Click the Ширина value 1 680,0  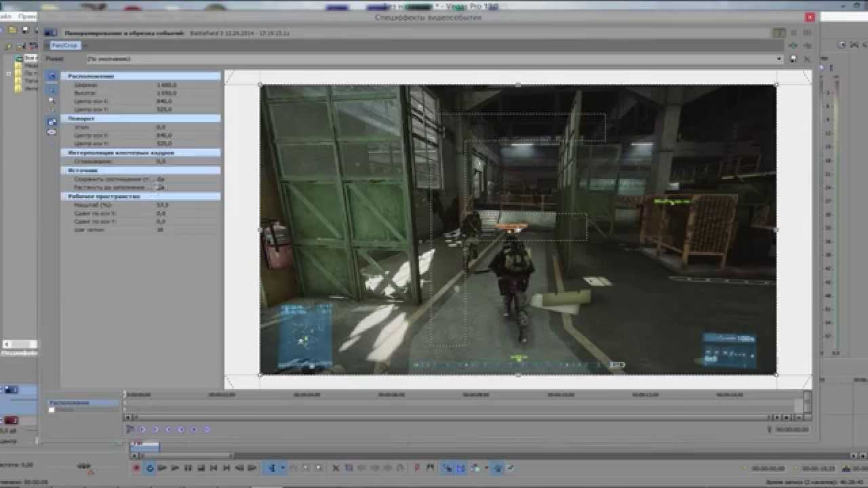pyautogui.click(x=166, y=85)
